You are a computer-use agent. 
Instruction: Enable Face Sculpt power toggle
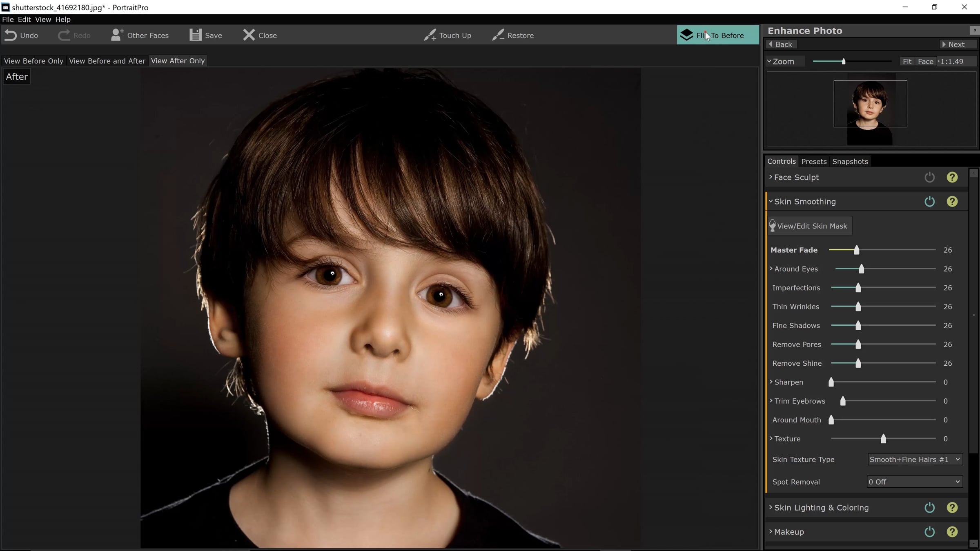(x=929, y=178)
